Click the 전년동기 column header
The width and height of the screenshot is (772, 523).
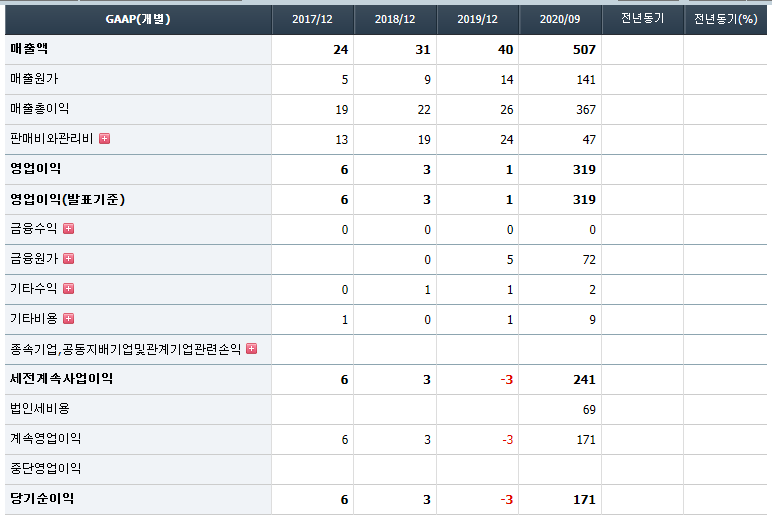643,20
